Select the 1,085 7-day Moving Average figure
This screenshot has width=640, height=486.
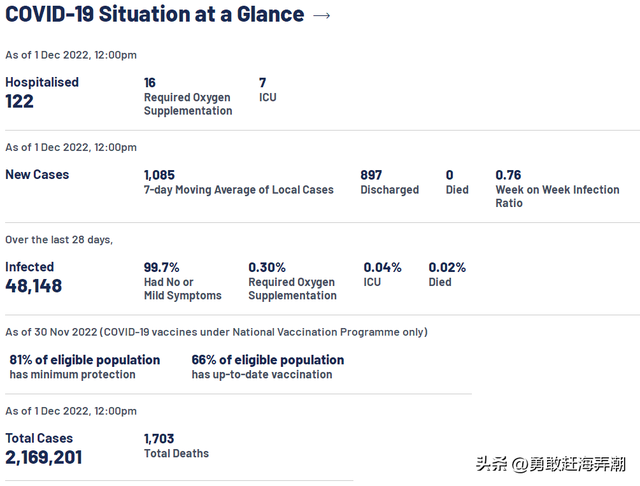(238, 182)
